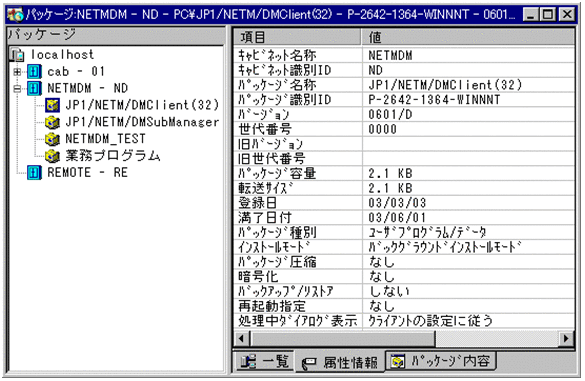Click the パッケージ圧縮 row label
The image size is (585, 381).
[x=277, y=262]
